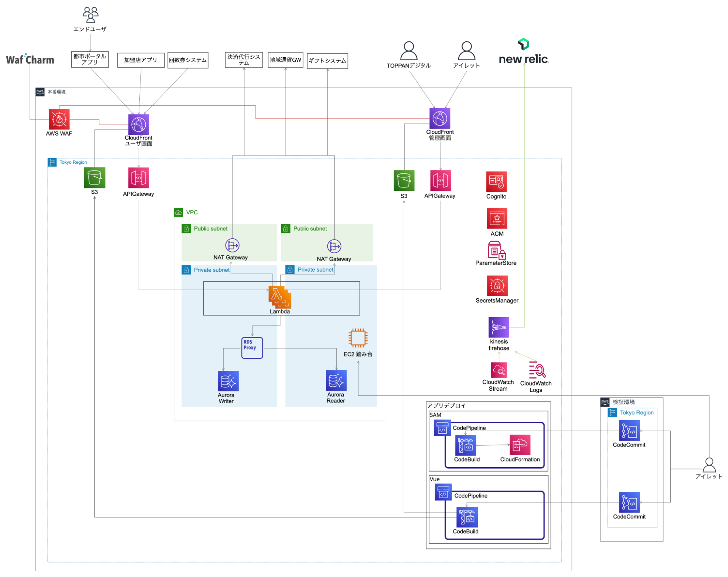Open the RDS Proxy icon

pos(252,347)
